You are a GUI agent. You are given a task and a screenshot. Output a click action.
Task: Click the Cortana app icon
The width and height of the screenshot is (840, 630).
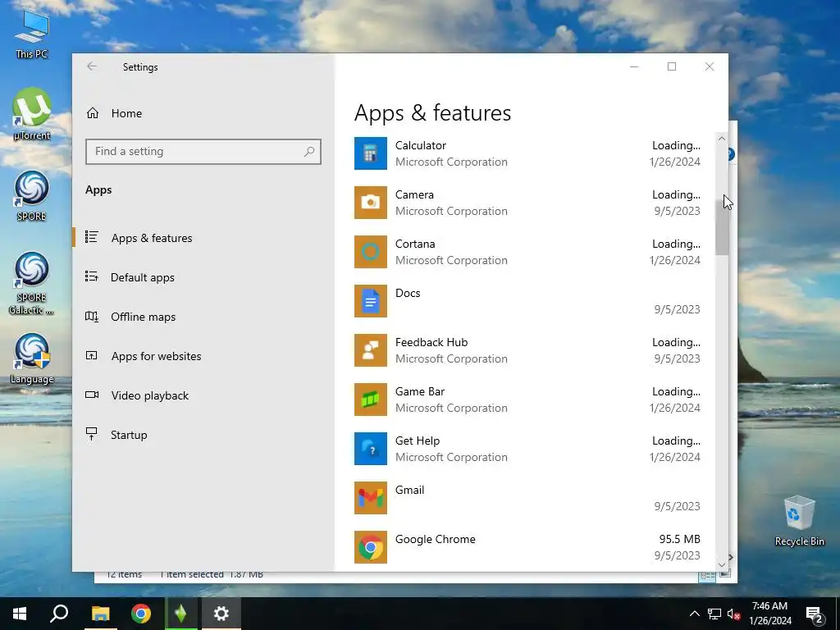point(371,252)
